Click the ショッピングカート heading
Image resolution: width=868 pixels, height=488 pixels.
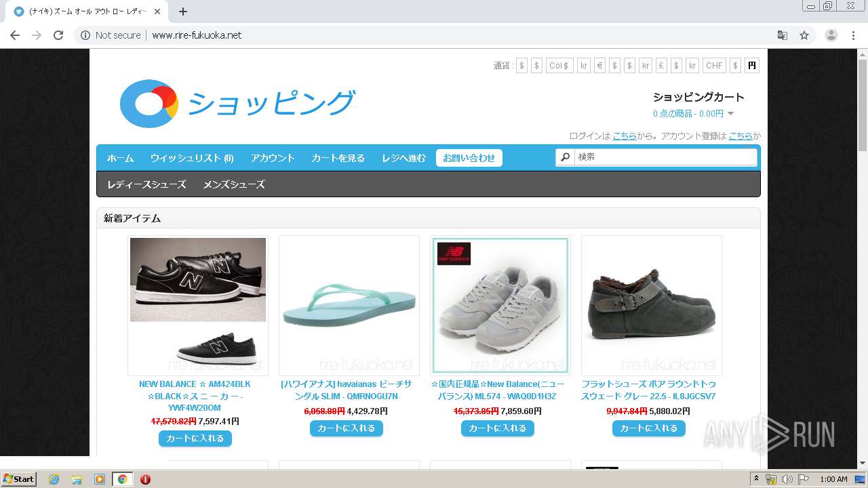698,97
